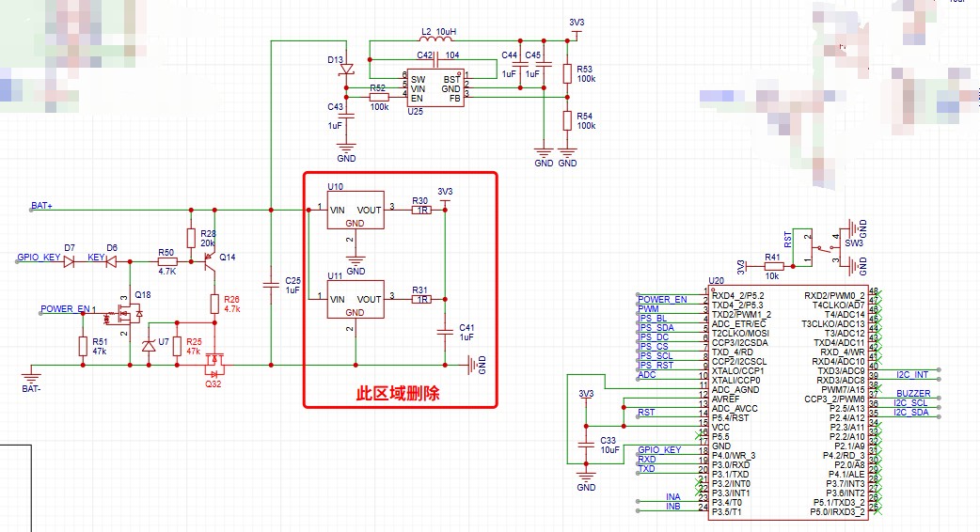Select resistor R52 symbol
Image resolution: width=980 pixels, height=532 pixels.
379,97
